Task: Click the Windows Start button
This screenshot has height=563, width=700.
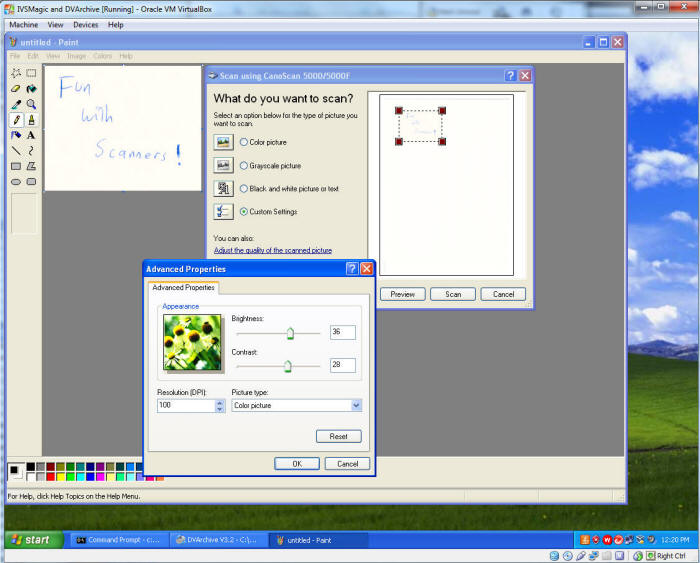Action: point(34,540)
